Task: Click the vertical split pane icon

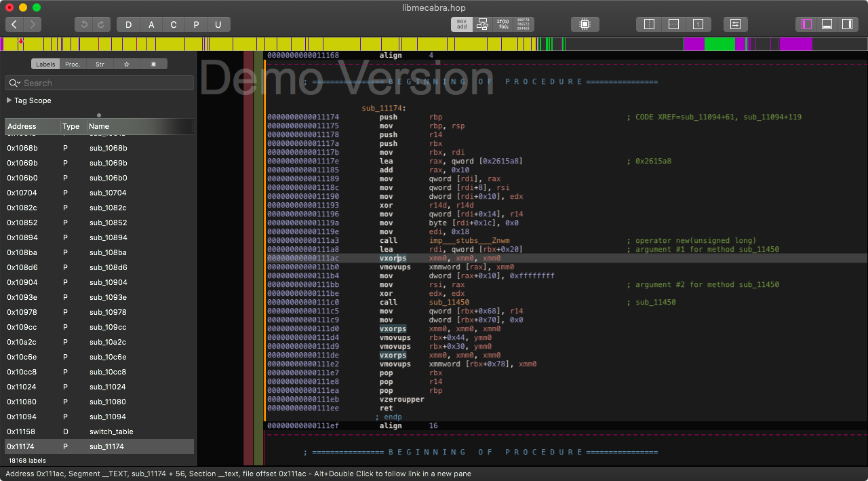Action: 649,24
